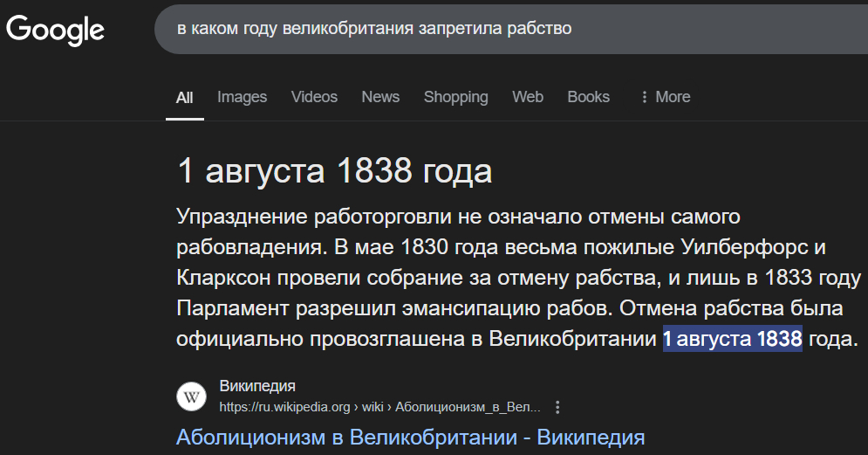This screenshot has width=868, height=455.
Task: Click the snippet line starting 'Парламент разрешил'
Action: [509, 308]
